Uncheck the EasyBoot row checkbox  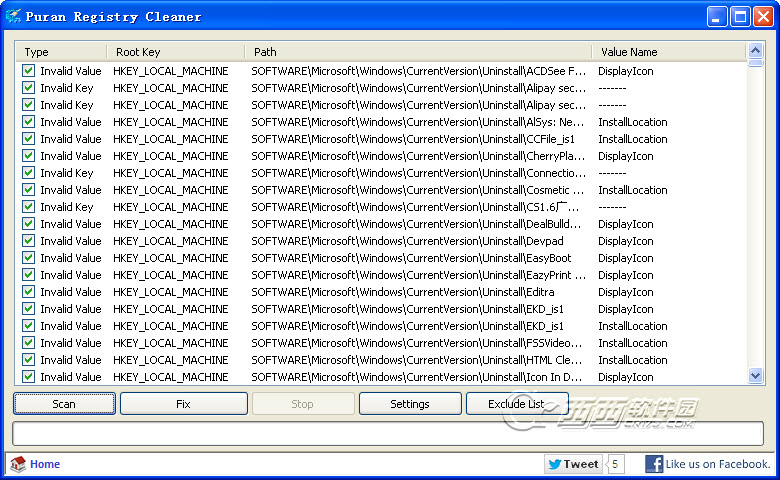click(28, 258)
